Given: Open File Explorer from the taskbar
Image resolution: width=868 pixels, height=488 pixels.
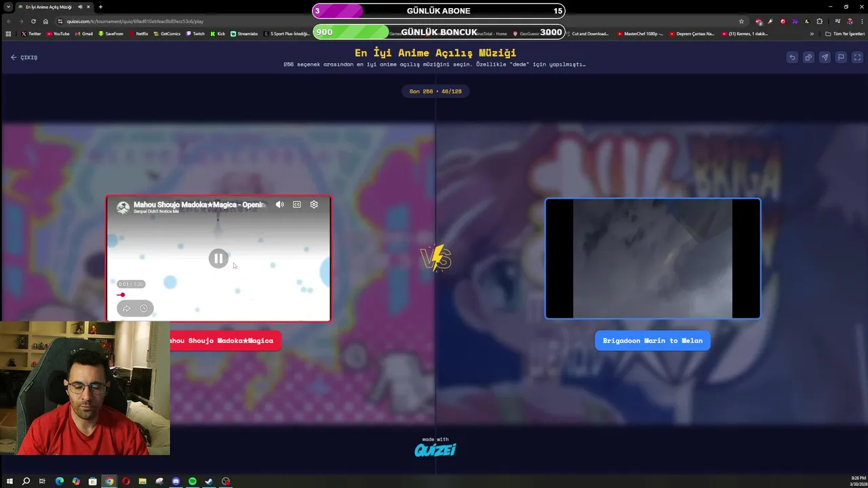Looking at the screenshot, I should [x=142, y=481].
